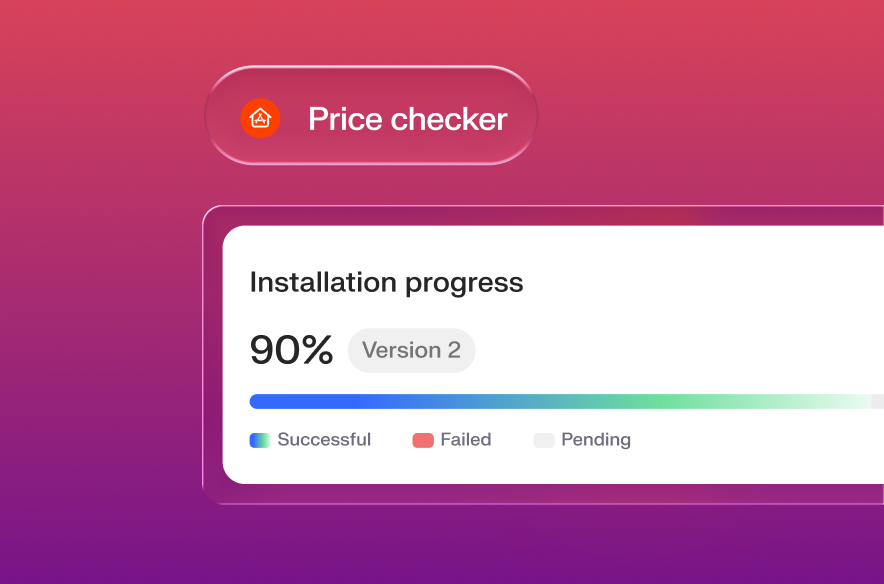Viewport: 884px width, 584px height.
Task: Open the "Version 2" badge
Action: 411,350
